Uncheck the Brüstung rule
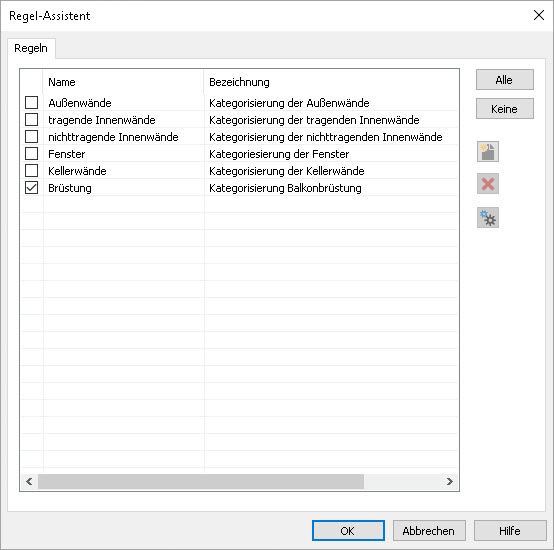Screen dimensions: 554x550 tap(31, 188)
